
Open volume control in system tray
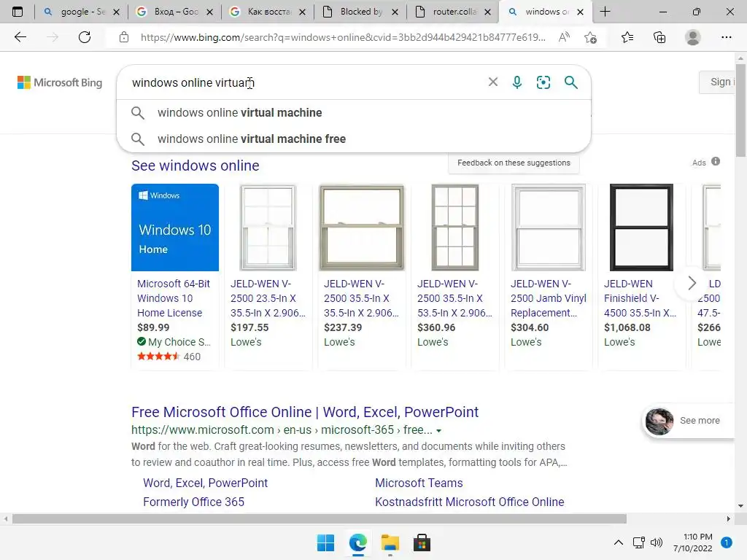tap(657, 542)
